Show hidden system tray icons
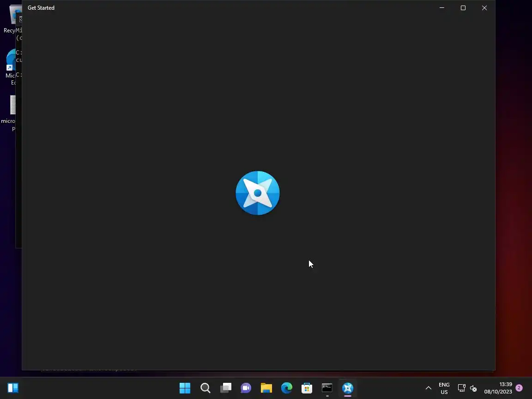Screen dimensions: 532x399 [429, 388]
